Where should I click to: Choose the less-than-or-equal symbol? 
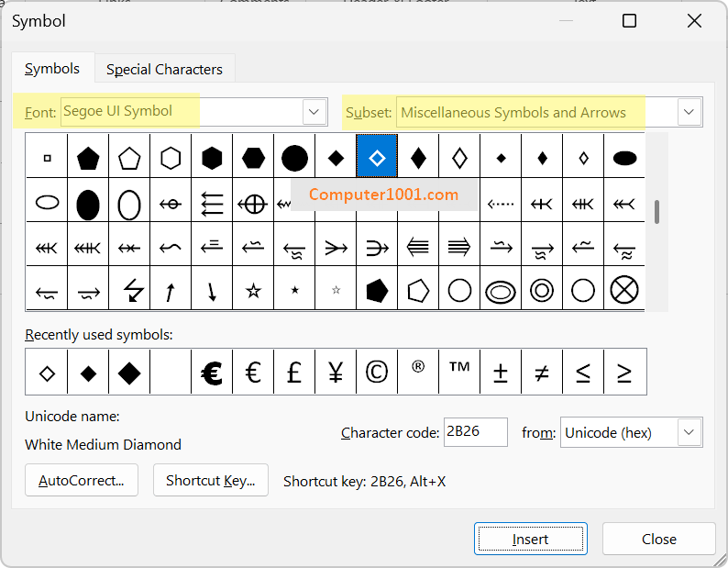[x=583, y=373]
